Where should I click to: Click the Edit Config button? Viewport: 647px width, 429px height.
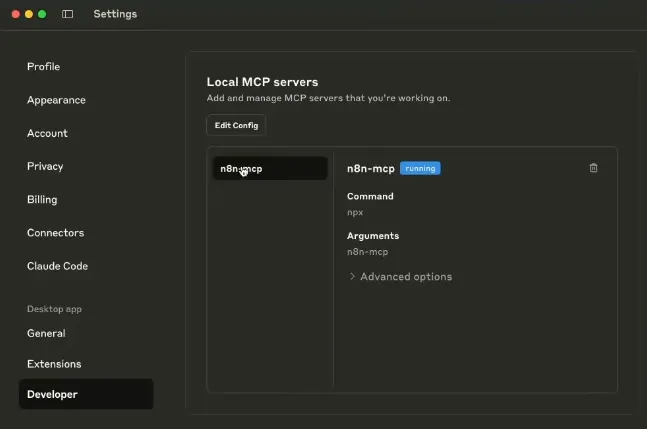point(236,125)
